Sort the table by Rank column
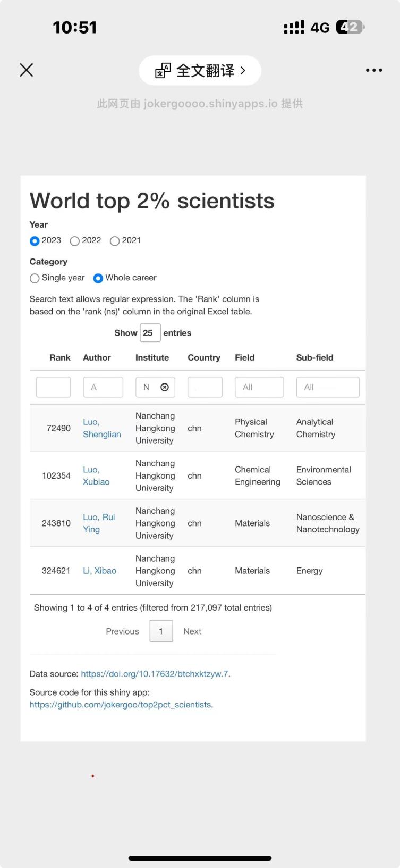 click(x=59, y=357)
